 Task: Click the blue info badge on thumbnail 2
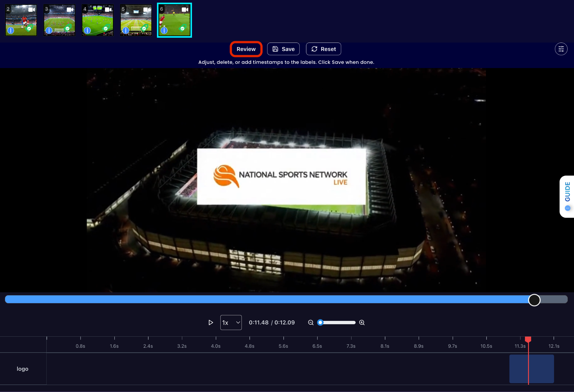pos(11,30)
